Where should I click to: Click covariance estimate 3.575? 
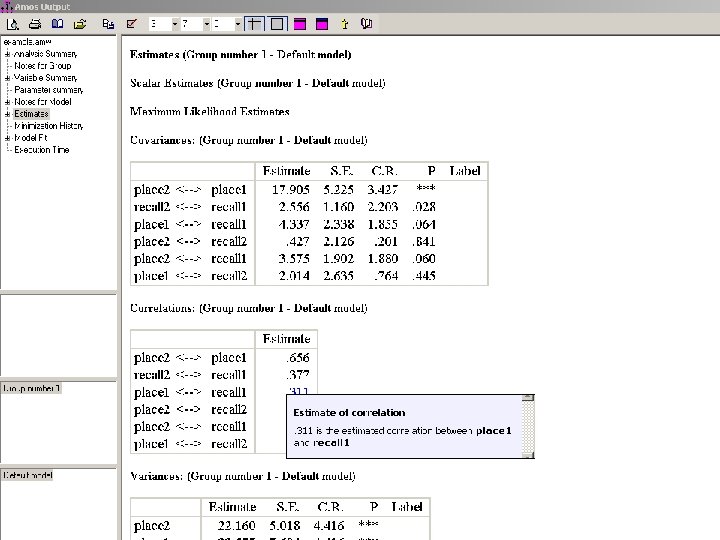tap(294, 259)
